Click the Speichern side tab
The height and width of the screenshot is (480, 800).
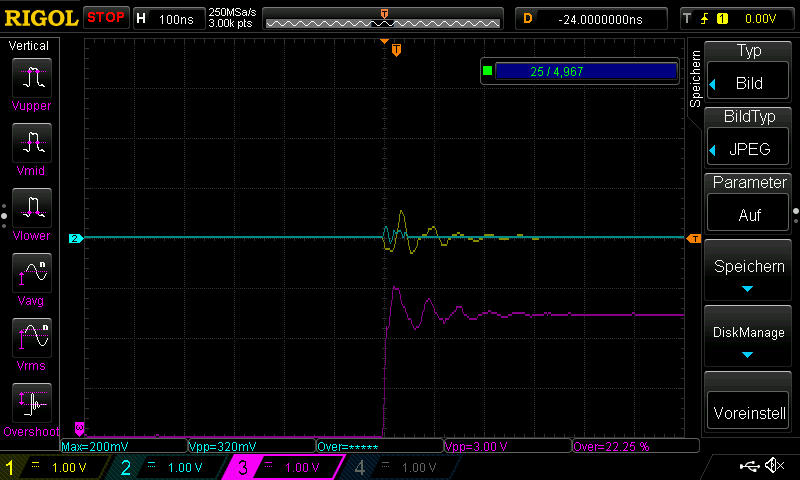(x=695, y=80)
